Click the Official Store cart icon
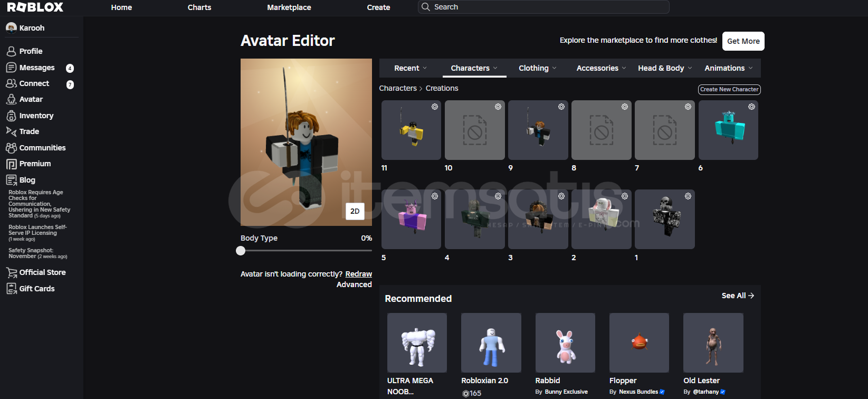Screen dimensions: 868x399 pyautogui.click(x=11, y=273)
